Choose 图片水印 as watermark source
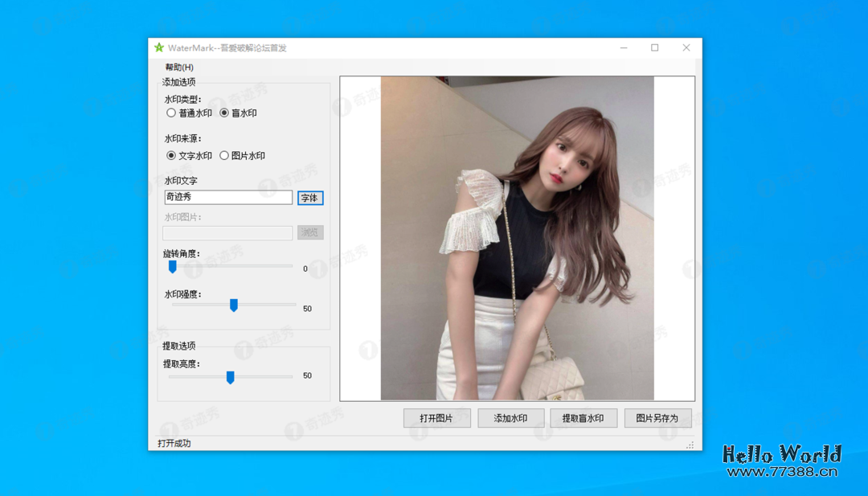The image size is (868, 496). tap(224, 156)
